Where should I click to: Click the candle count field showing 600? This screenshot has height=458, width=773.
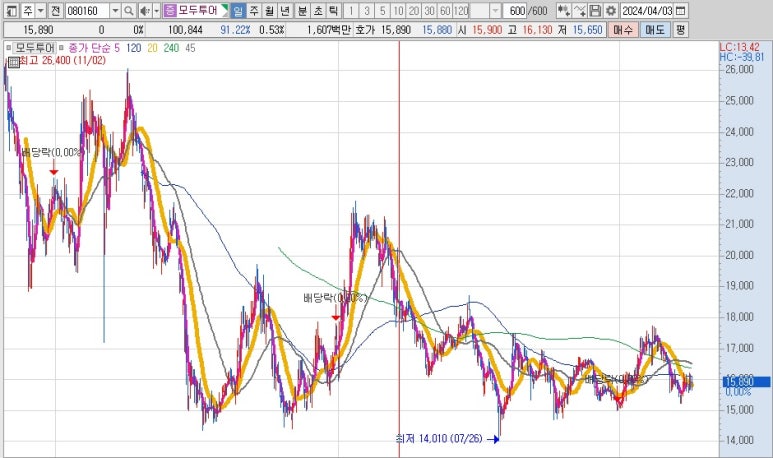point(516,10)
